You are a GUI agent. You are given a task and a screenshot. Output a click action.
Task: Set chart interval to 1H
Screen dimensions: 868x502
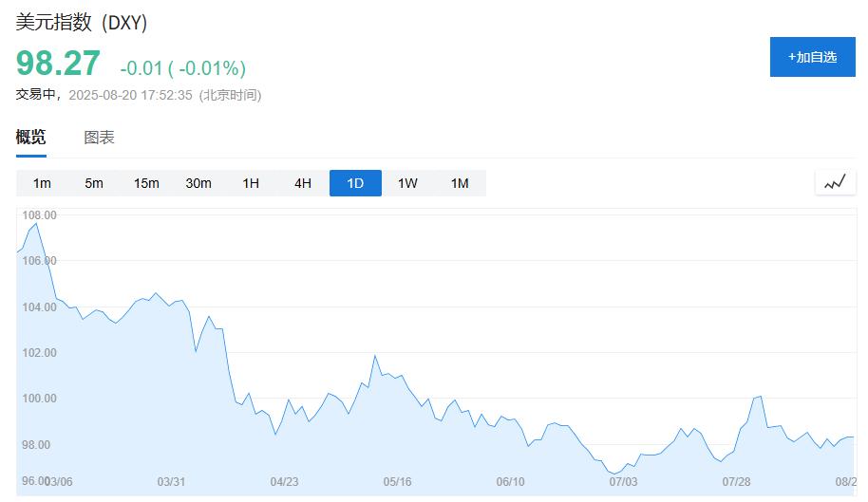click(251, 183)
